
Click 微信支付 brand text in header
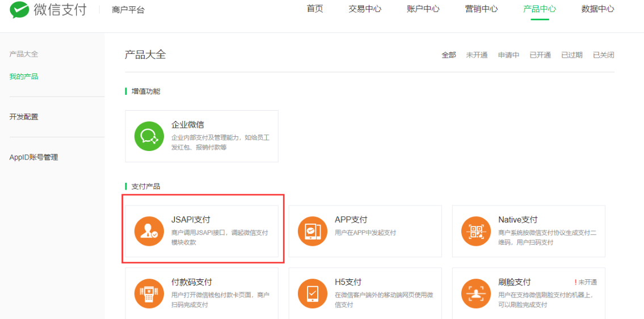[60, 10]
